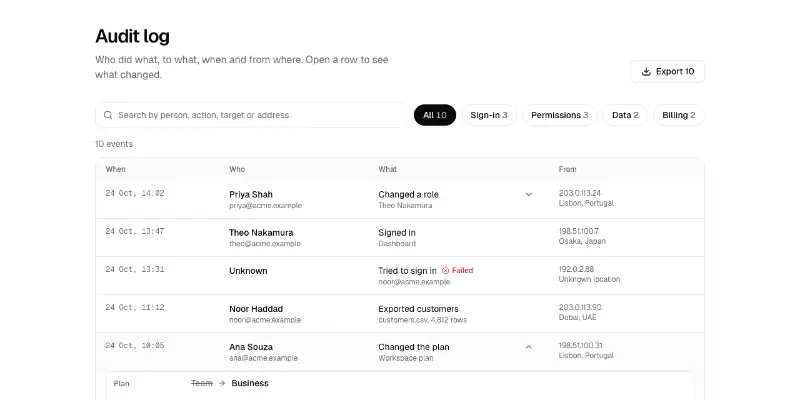Click timestamp 24 Oct, 14:02
Image resolution: width=800 pixels, height=400 pixels.
135,193
